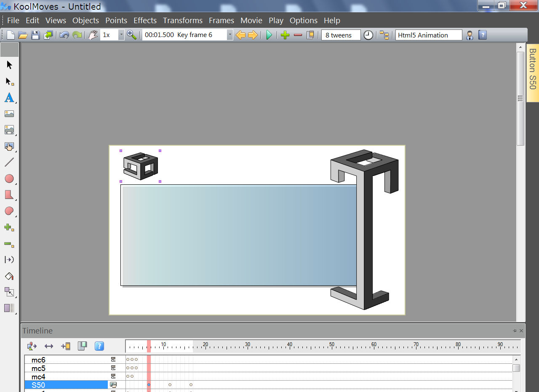Click the scale transform tool

click(9, 292)
